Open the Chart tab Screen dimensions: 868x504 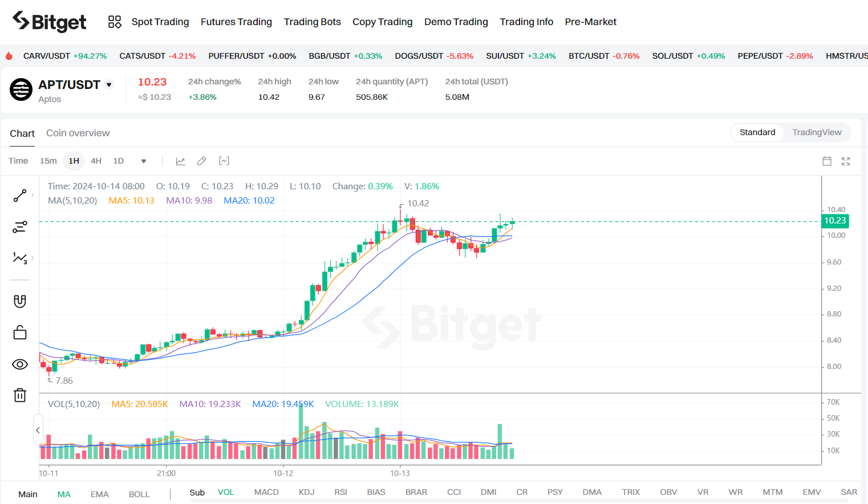(x=22, y=133)
